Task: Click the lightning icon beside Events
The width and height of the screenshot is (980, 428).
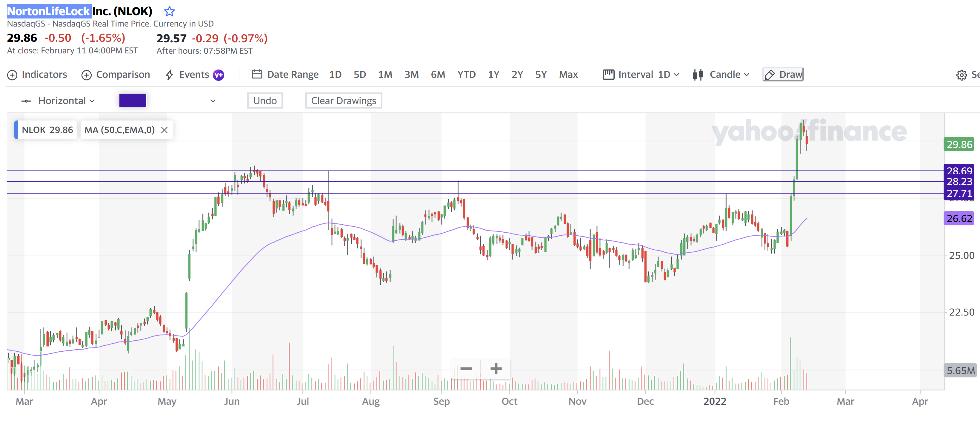Action: pos(170,75)
